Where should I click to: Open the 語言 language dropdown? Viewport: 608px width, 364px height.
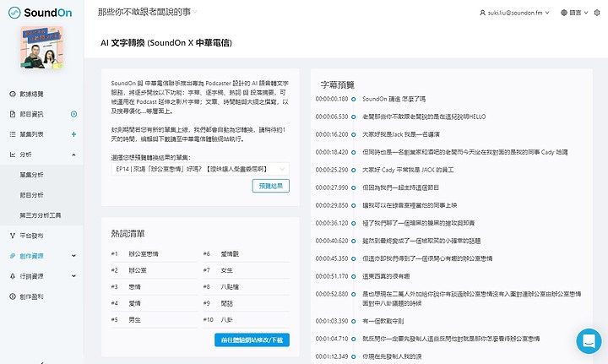click(x=575, y=13)
